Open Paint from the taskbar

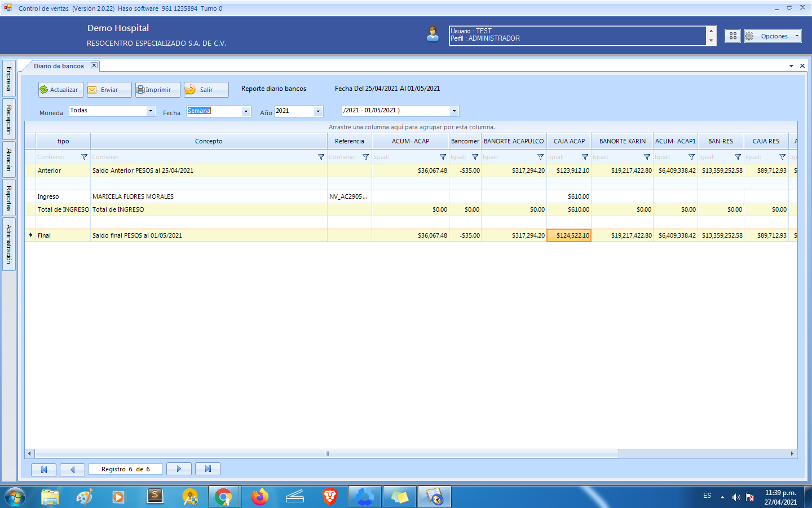tap(85, 497)
